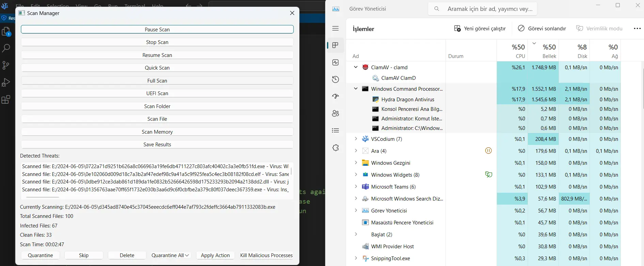This screenshot has width=644, height=266.
Task: Open Users page icon in Task Manager
Action: (335, 114)
